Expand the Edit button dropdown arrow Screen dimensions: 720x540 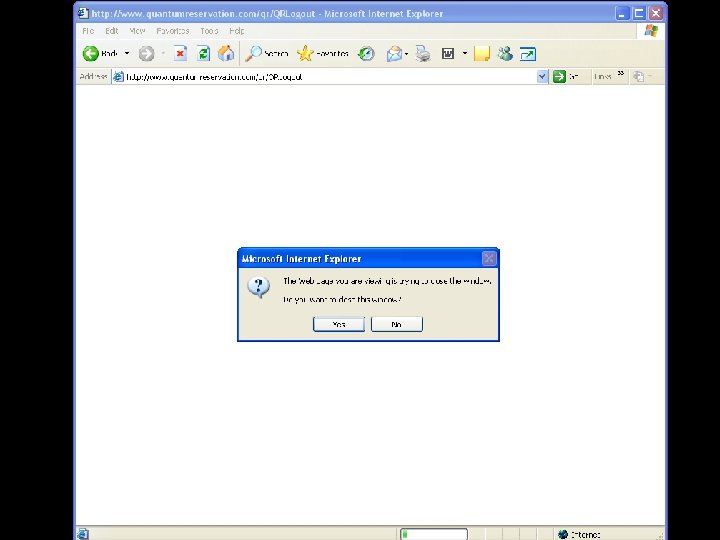point(465,54)
